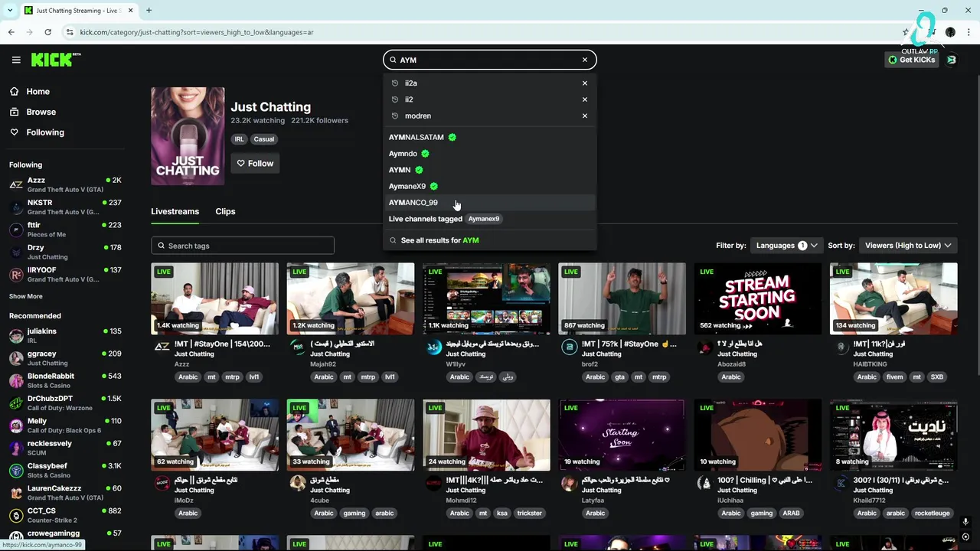Click the Aymanex9 tag chip
The height and width of the screenshot is (551, 980).
pyautogui.click(x=484, y=219)
